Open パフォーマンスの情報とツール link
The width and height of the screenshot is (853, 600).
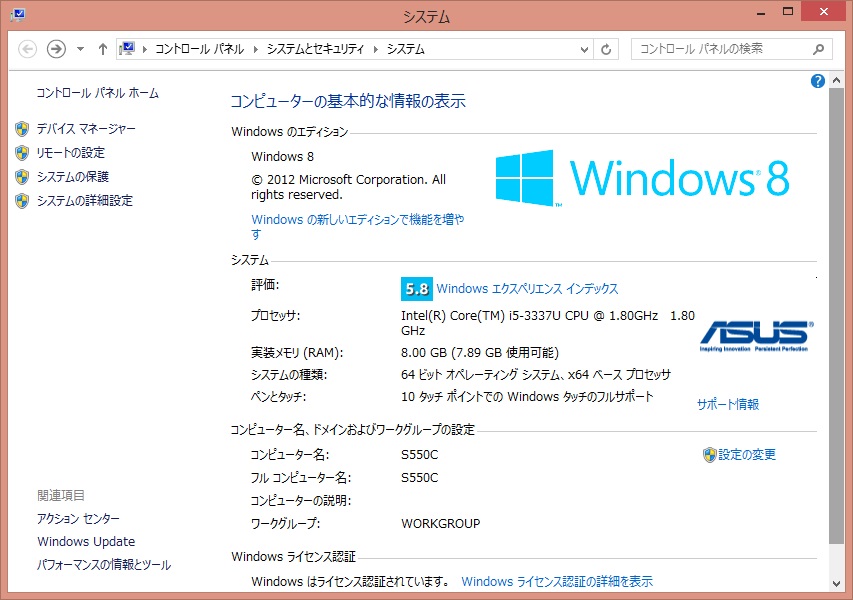(x=104, y=565)
